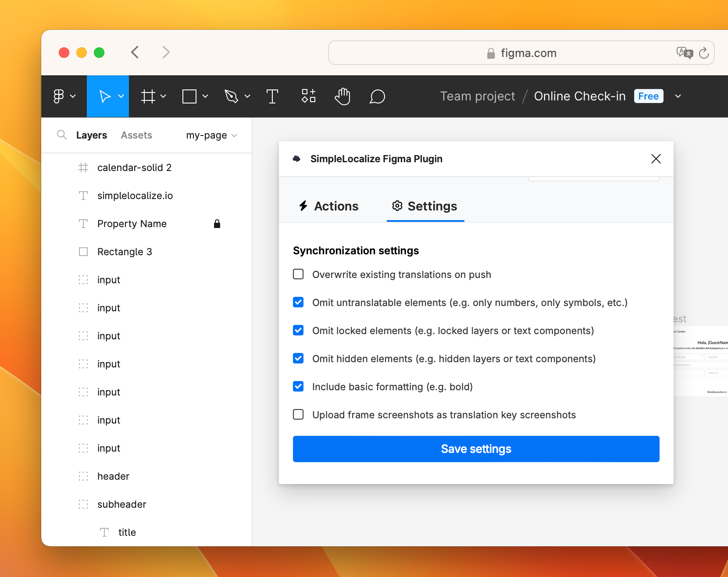The width and height of the screenshot is (728, 577).
Task: Uncheck Omit locked elements option
Action: (x=298, y=330)
